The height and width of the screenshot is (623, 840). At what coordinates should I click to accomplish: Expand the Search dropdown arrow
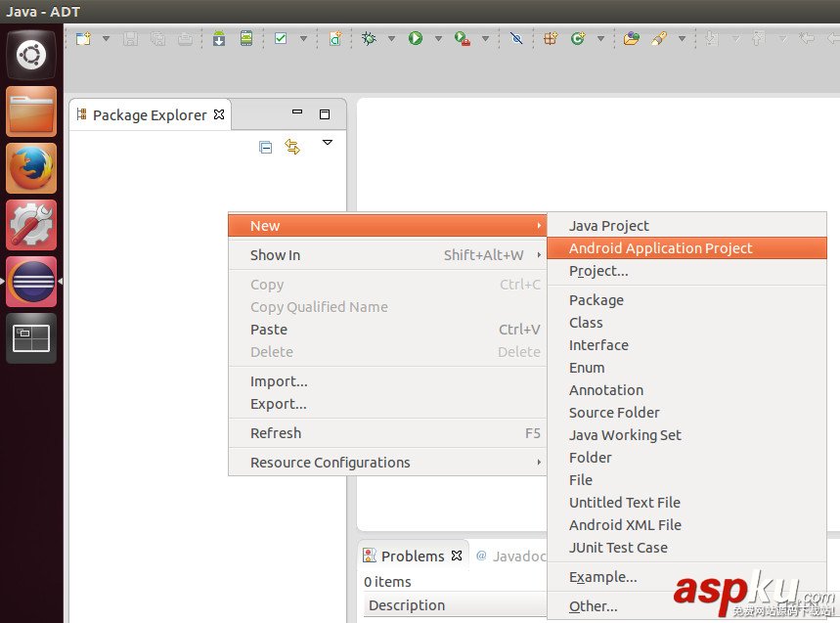pos(682,38)
